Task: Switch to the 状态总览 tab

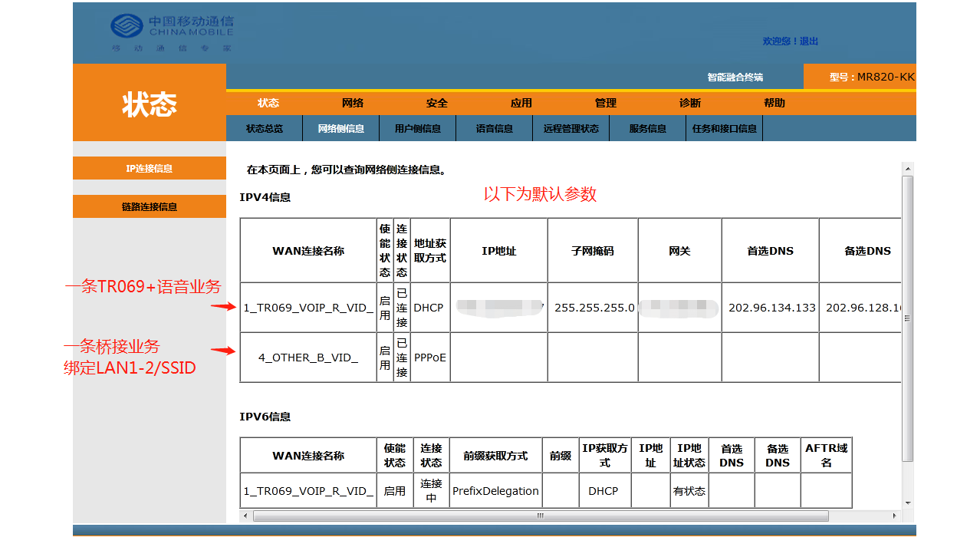Action: 265,129
